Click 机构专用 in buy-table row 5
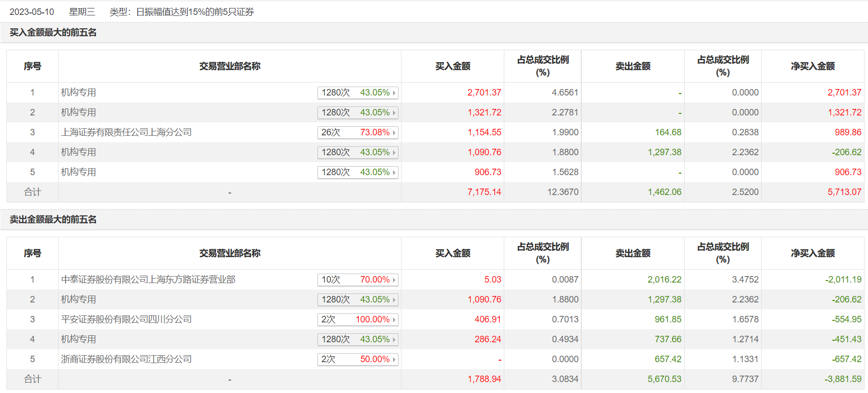Screen dimensions: 868x393 pos(79,172)
